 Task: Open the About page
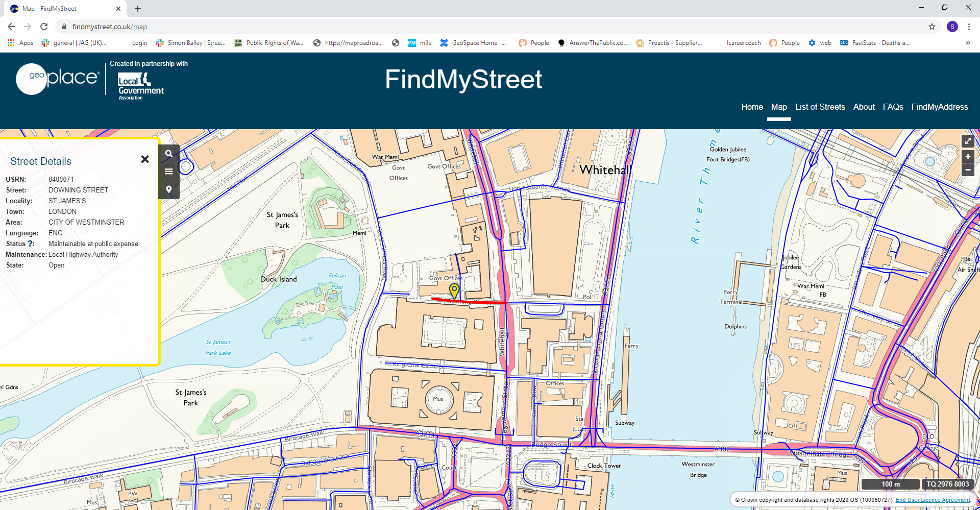pyautogui.click(x=864, y=107)
